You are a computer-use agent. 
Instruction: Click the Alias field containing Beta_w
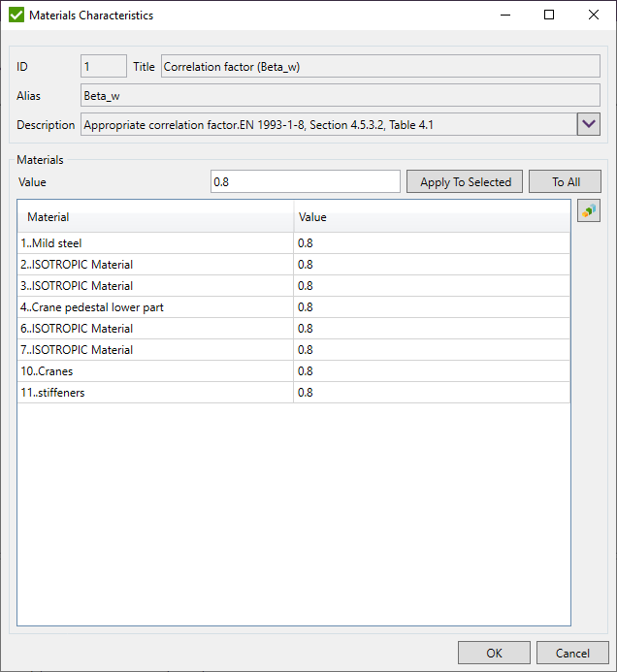[340, 96]
